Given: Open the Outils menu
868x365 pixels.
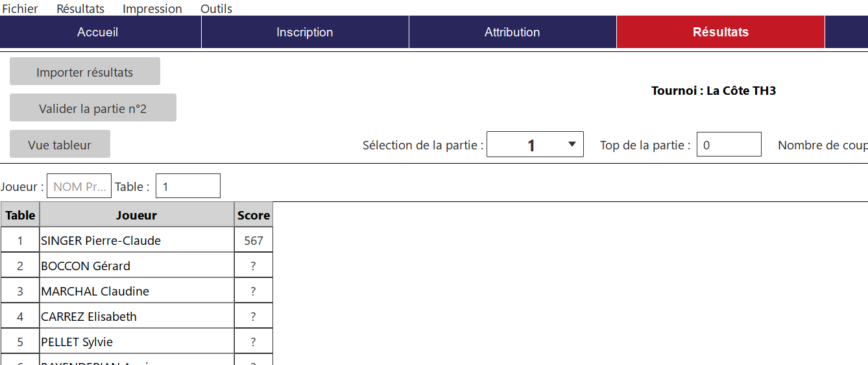Looking at the screenshot, I should [216, 8].
